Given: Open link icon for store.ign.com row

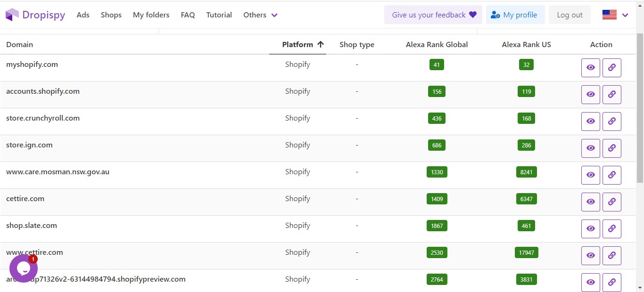Looking at the screenshot, I should 611,148.
